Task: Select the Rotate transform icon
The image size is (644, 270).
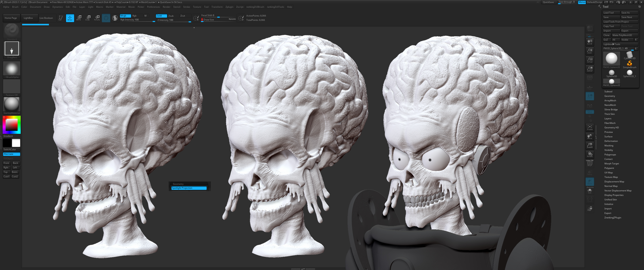Action: pos(97,18)
